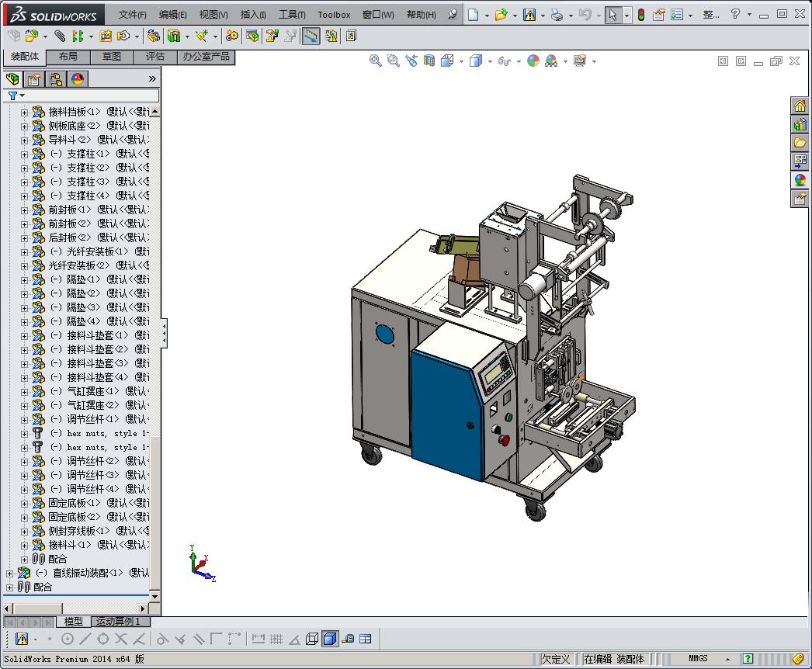Click the Mate paperclip icon

(x=60, y=36)
